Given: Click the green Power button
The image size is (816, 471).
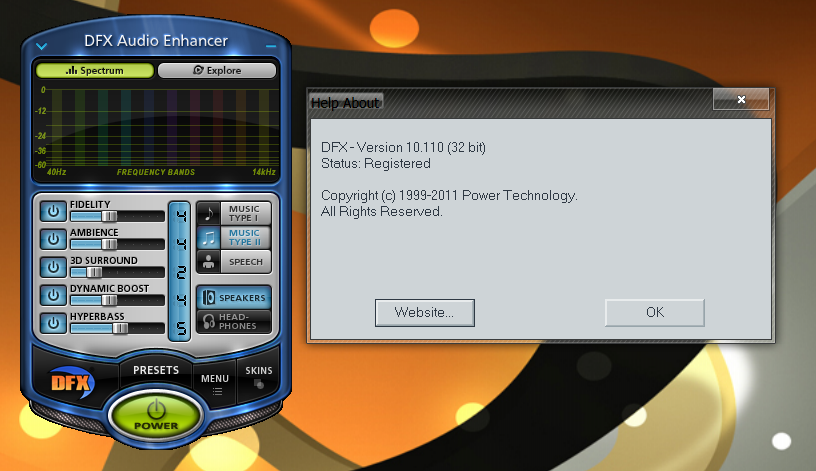Looking at the screenshot, I should [156, 416].
